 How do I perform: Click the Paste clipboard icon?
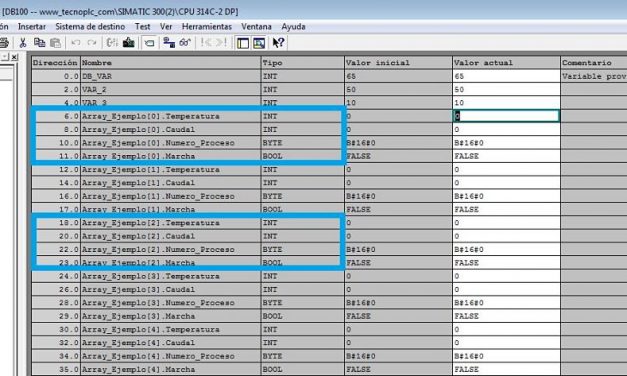(56, 42)
